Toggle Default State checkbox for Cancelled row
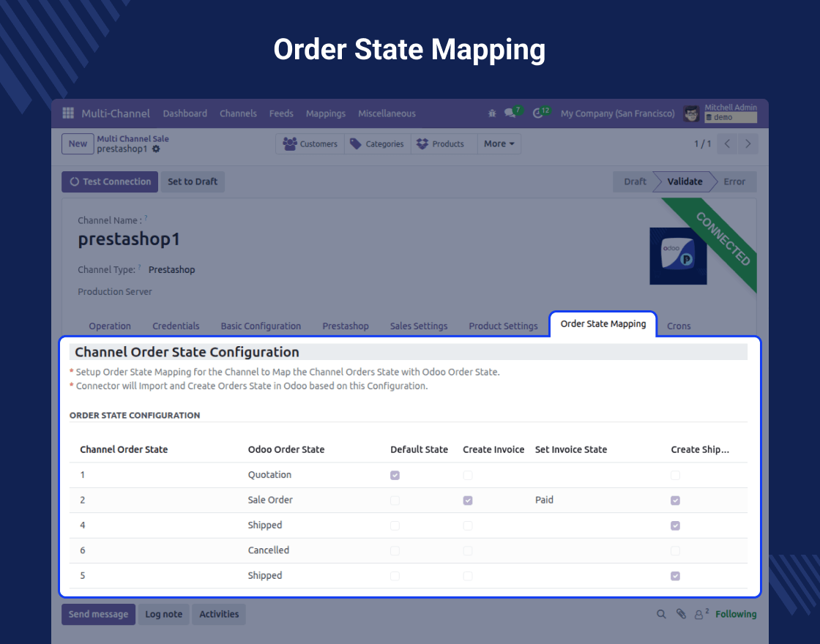 pyautogui.click(x=395, y=550)
